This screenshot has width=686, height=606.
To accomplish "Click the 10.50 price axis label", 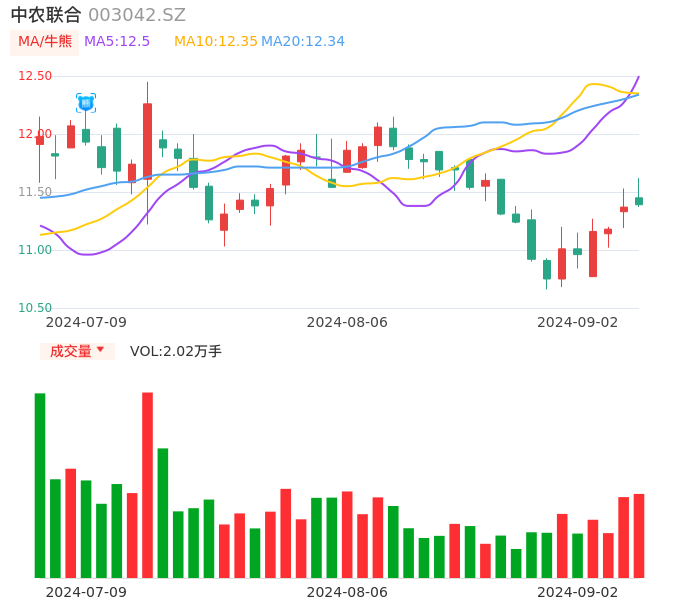I will click(35, 308).
